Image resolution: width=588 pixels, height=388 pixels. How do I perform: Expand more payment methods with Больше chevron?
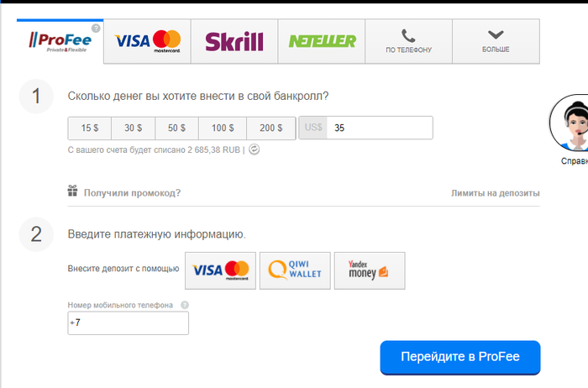[x=496, y=41]
